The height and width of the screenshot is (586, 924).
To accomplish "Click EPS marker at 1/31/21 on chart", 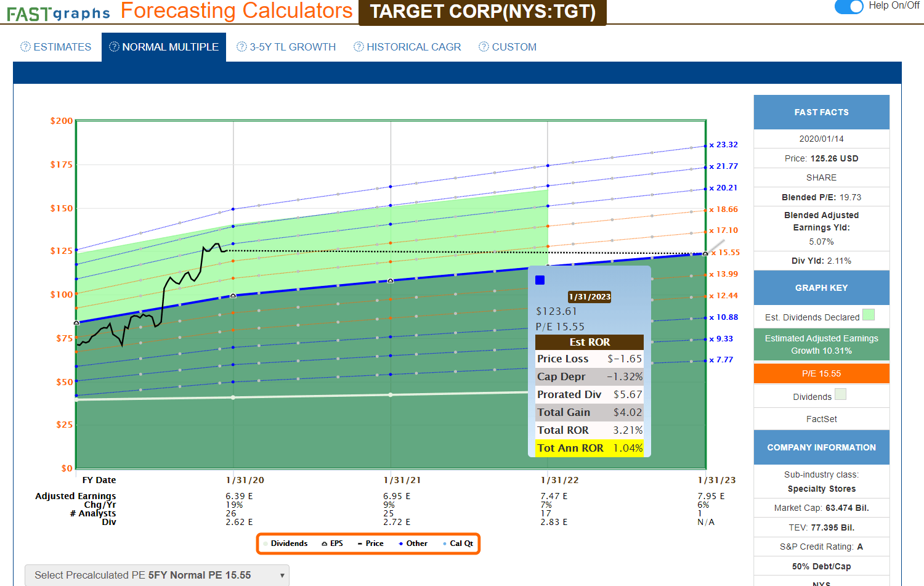I will pos(391,280).
